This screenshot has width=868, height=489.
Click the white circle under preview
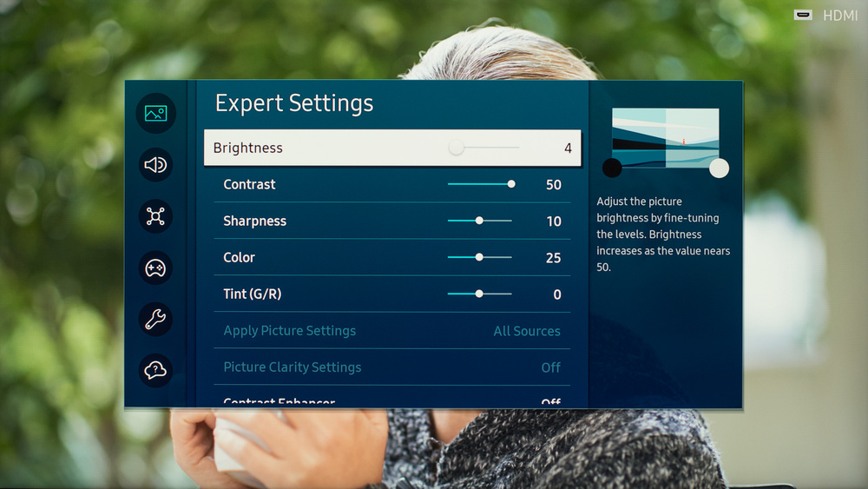coord(719,168)
